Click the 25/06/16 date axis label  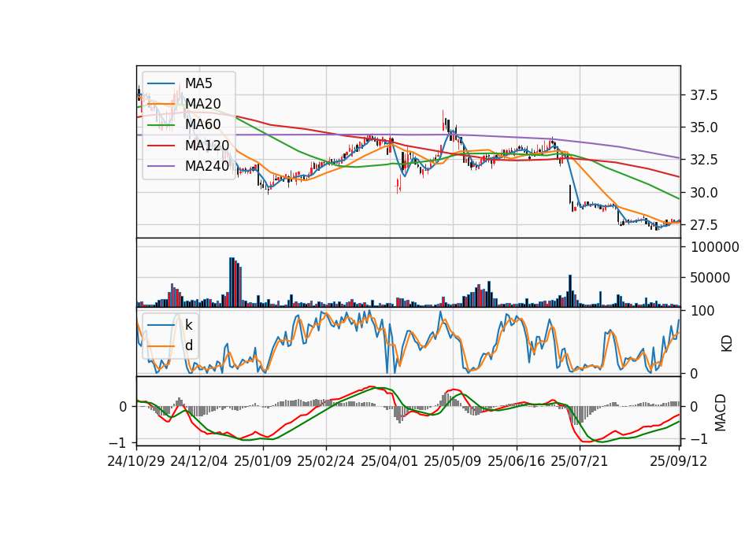click(x=517, y=461)
